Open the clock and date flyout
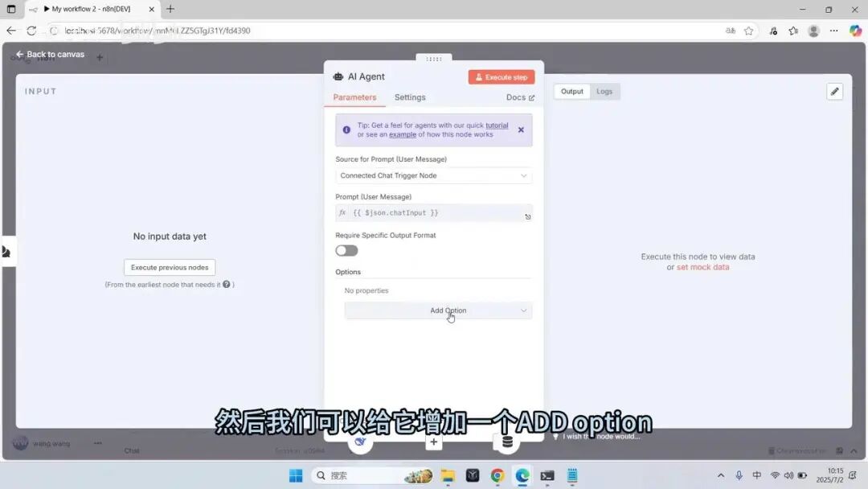868x489 pixels. (829, 475)
